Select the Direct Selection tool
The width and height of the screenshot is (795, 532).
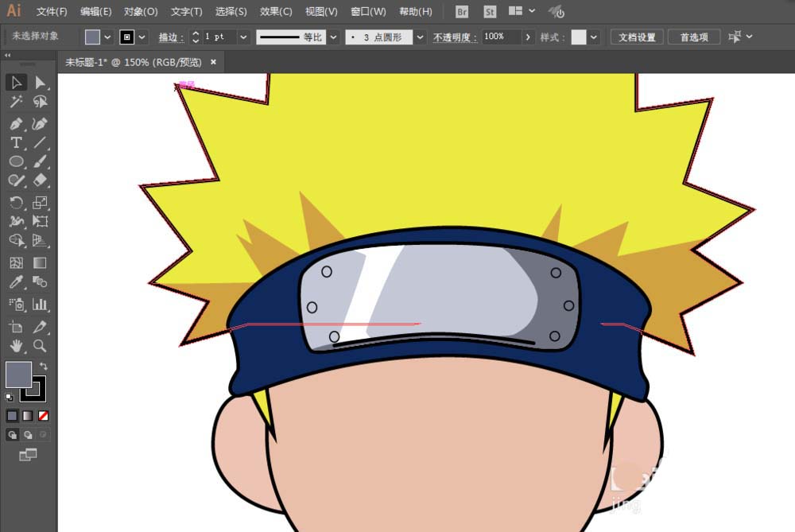click(x=40, y=82)
